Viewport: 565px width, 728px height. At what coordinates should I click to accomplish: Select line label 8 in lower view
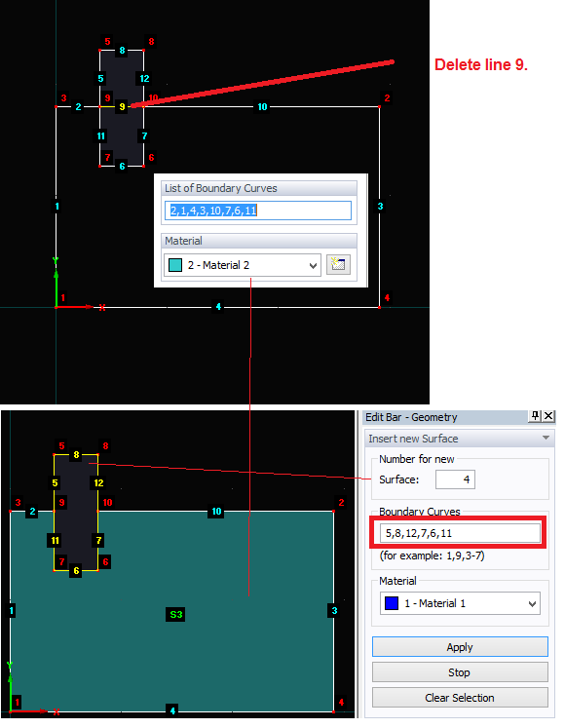[76, 455]
